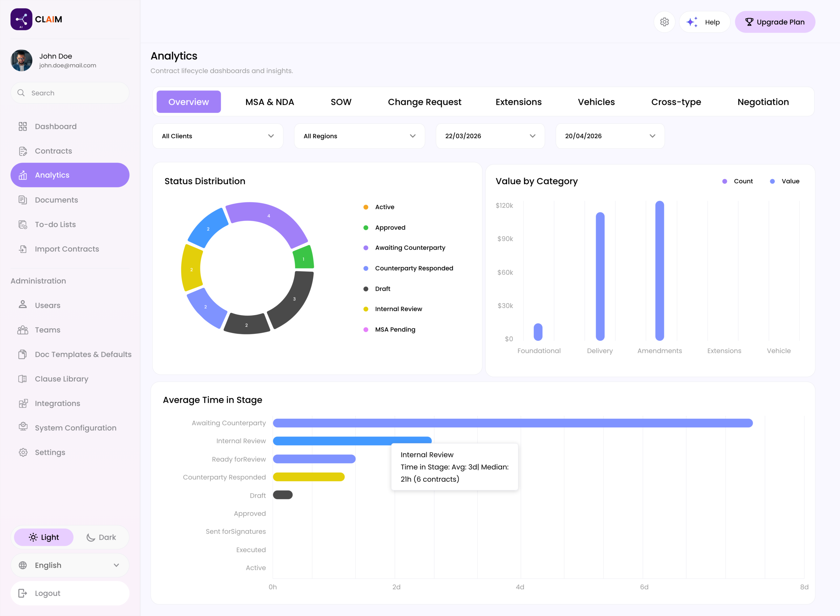Click chevron arrow in All Clients filter
840x616 pixels.
pos(271,136)
